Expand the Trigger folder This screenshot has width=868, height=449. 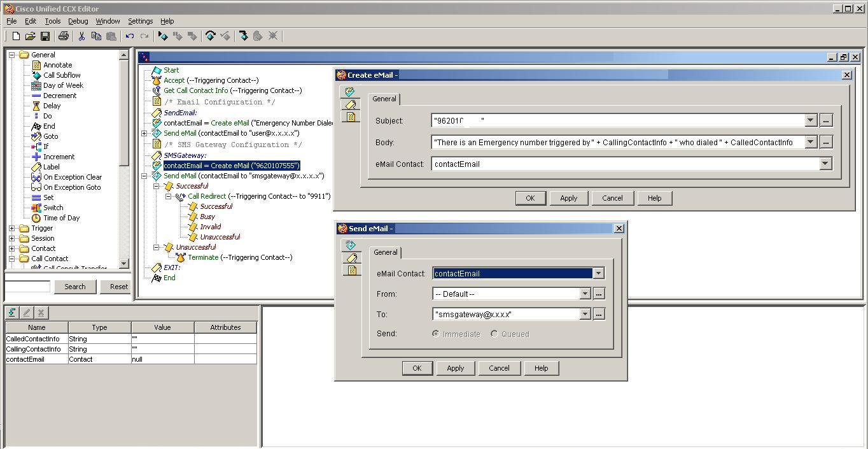click(x=11, y=228)
